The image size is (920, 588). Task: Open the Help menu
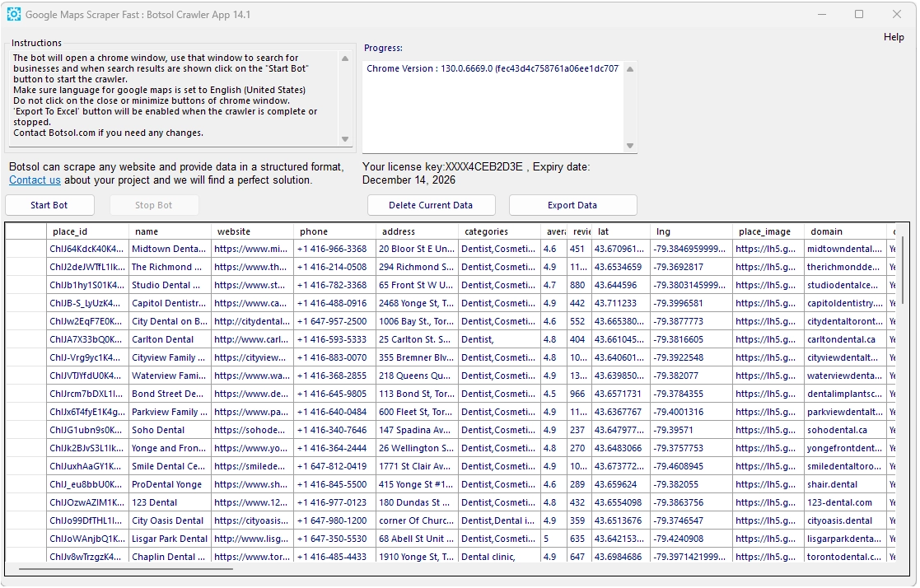[894, 37]
